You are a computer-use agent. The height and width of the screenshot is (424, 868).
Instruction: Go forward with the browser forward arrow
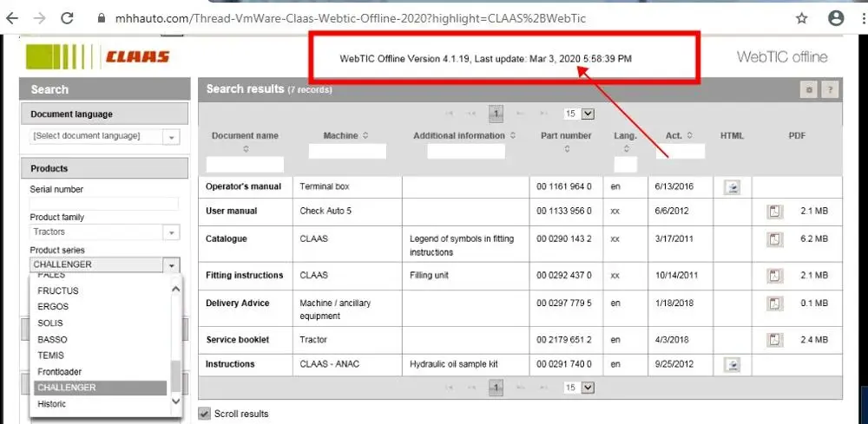(x=39, y=18)
